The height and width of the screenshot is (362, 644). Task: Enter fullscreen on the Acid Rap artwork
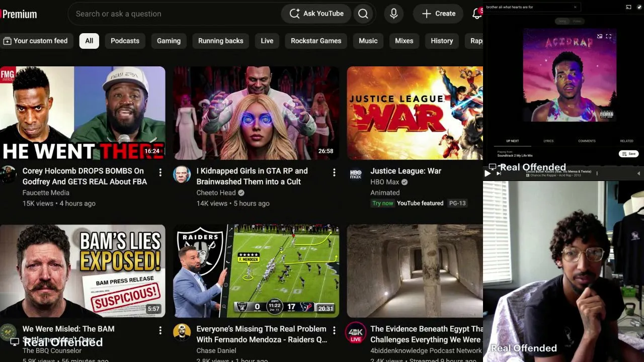coord(608,36)
